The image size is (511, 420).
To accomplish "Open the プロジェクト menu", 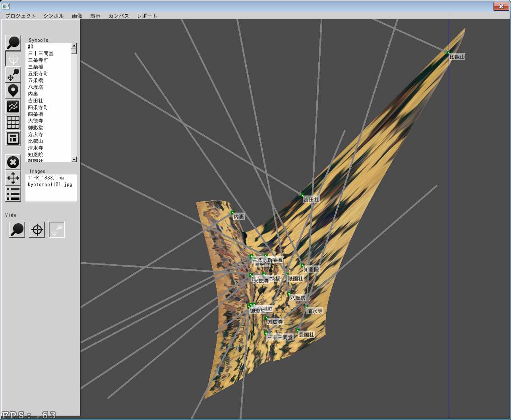I will pyautogui.click(x=21, y=16).
